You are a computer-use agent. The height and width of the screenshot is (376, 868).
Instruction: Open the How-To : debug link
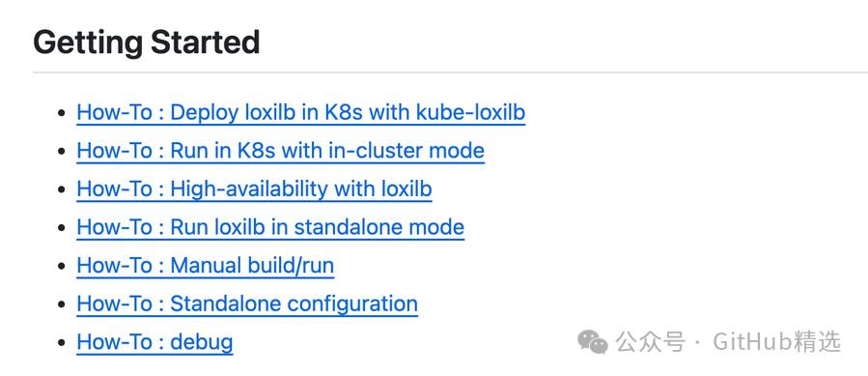155,342
